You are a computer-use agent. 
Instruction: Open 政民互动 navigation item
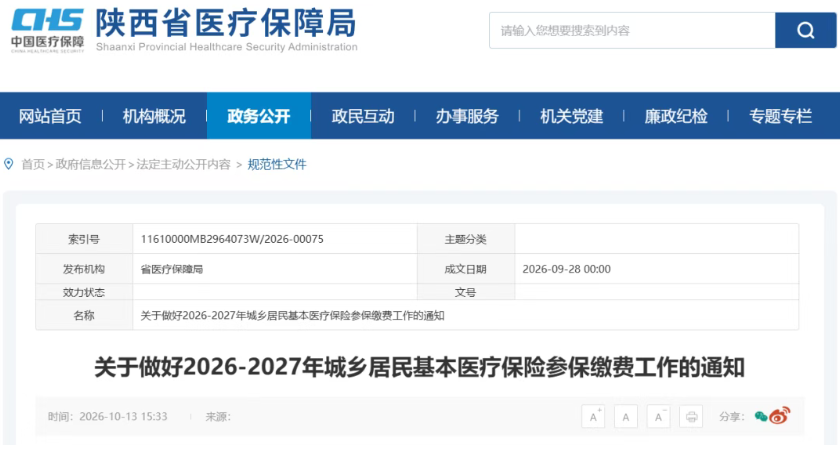tap(363, 116)
